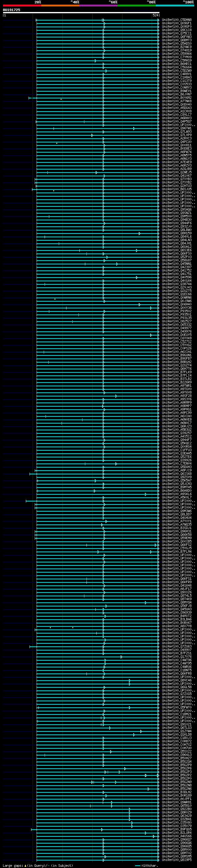Open hit UniRef100_Q09GF1
Screen dimensions: 197x868
click(x=177, y=23)
